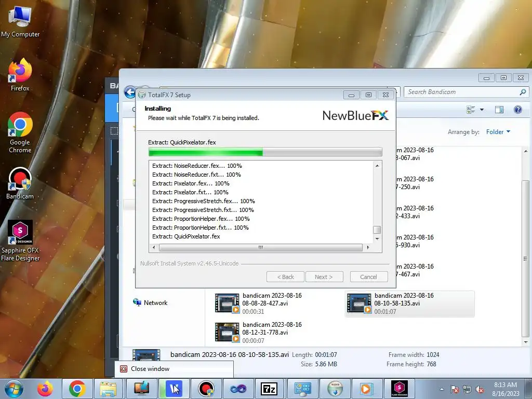Launch Bandicam from the desktop shortcut
Screen dimensions: 532x399
tap(20, 183)
